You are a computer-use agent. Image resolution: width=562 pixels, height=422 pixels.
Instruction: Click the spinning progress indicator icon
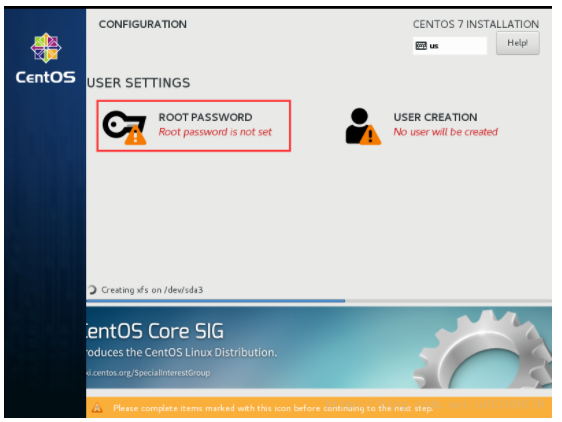(92, 290)
